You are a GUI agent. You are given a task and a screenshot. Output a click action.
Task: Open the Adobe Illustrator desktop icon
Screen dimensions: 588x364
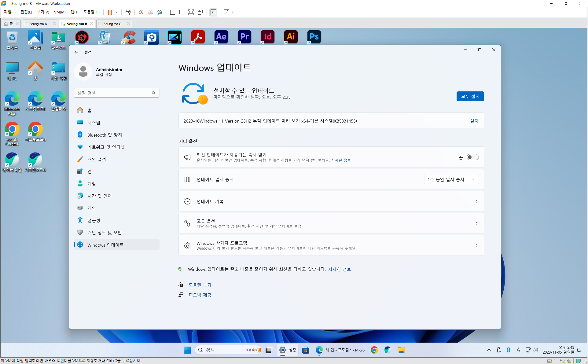click(291, 37)
